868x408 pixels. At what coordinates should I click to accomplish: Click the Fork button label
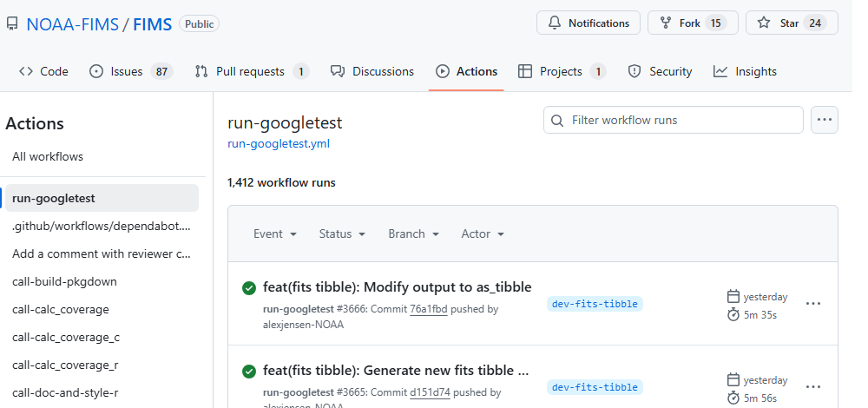pos(690,23)
